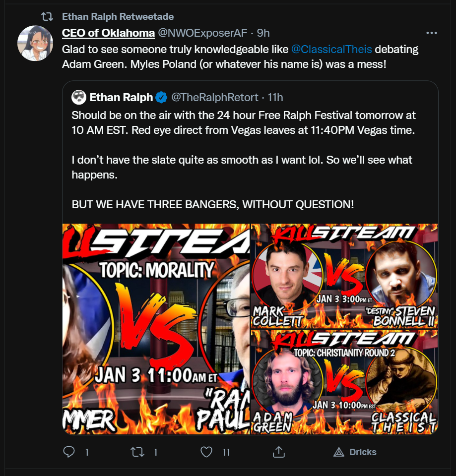Open the Topic: Morality debate image
This screenshot has width=456, height=476.
156,329
